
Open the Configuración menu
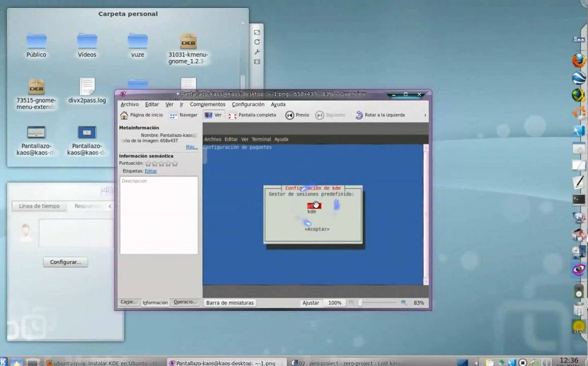point(248,104)
